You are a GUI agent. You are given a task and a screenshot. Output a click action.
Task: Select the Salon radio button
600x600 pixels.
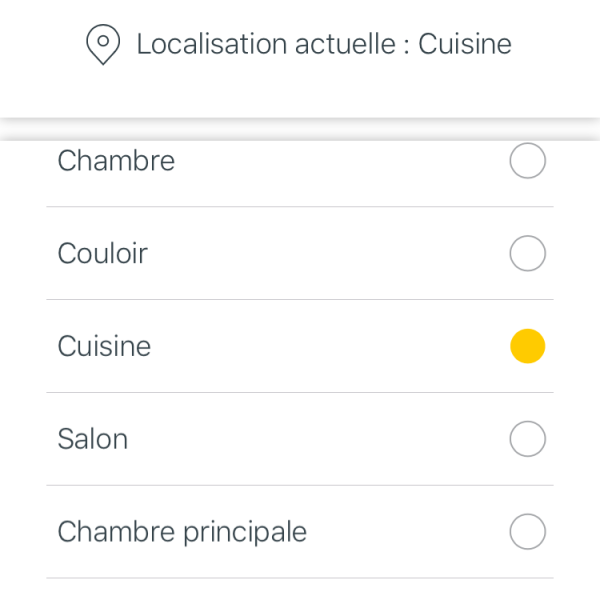(527, 439)
